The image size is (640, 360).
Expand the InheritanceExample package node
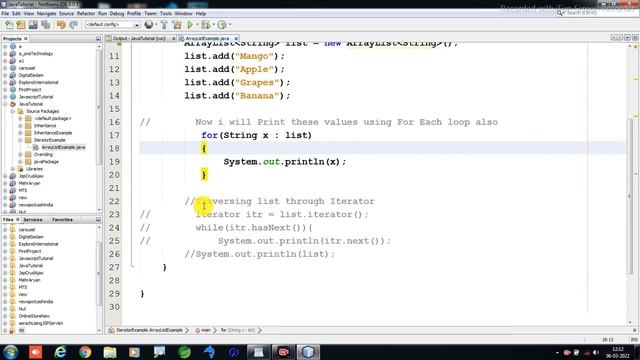[x=20, y=133]
